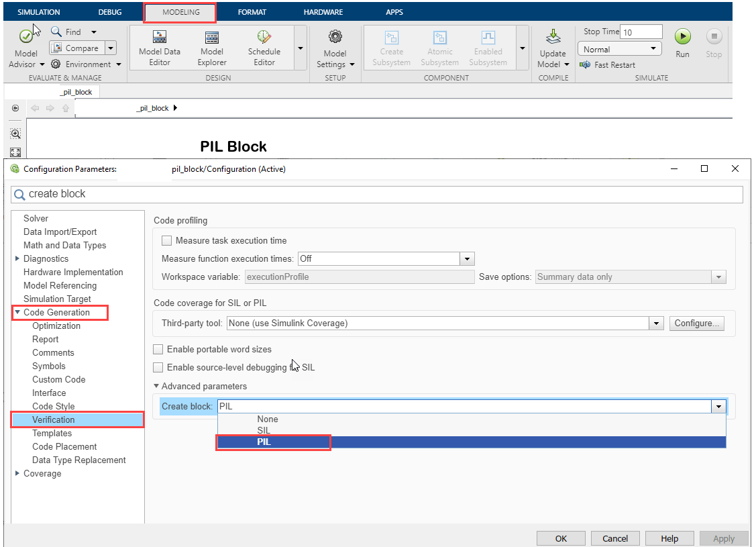Enable Measure task execution time checkbox
This screenshot has height=547, width=756.
click(x=167, y=241)
